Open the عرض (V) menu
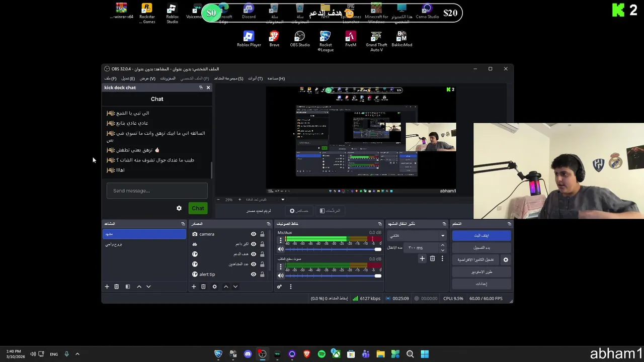 point(147,78)
